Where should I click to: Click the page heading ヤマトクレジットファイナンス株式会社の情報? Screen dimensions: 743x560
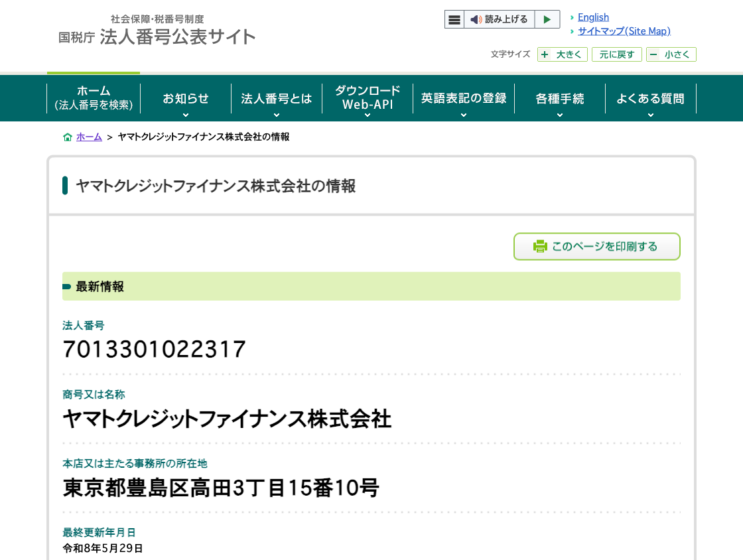click(216, 186)
